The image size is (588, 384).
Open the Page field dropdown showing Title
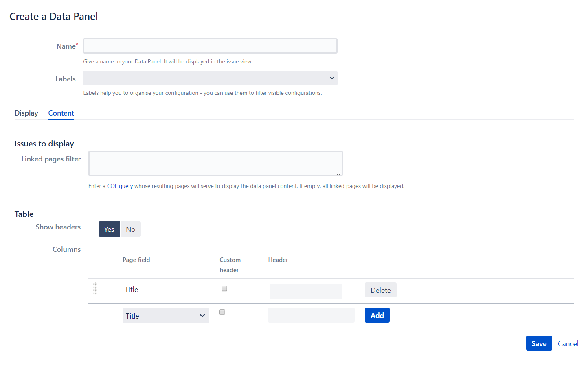(x=166, y=315)
